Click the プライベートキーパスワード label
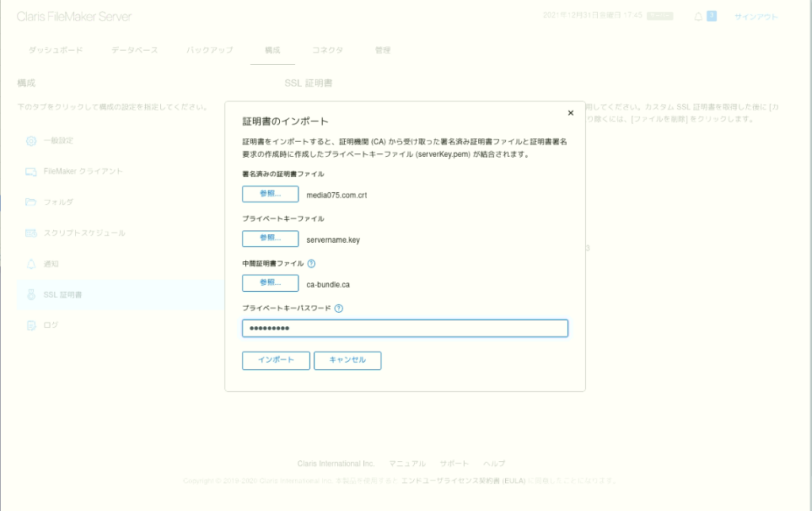812x511 pixels. [x=286, y=309]
